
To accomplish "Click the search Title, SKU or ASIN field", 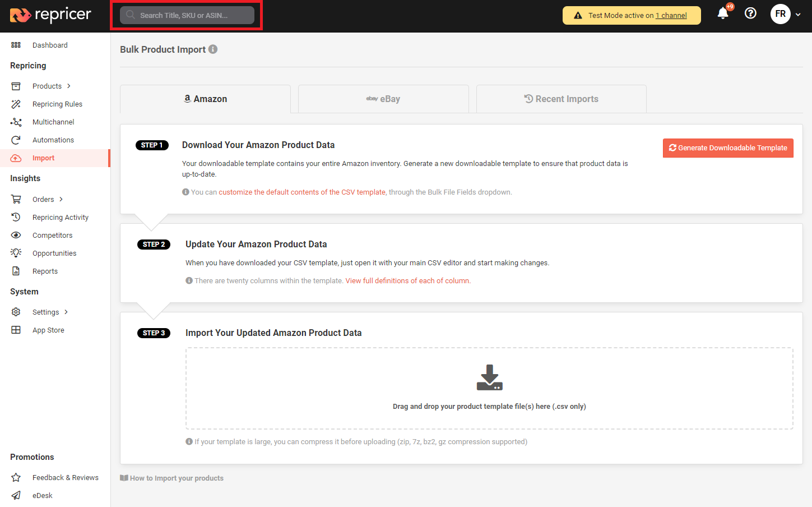I will pyautogui.click(x=187, y=15).
